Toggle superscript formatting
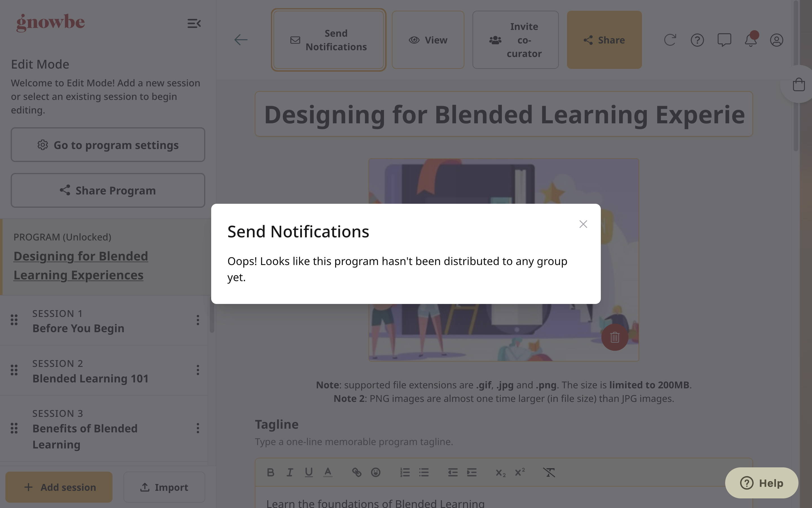 [520, 472]
